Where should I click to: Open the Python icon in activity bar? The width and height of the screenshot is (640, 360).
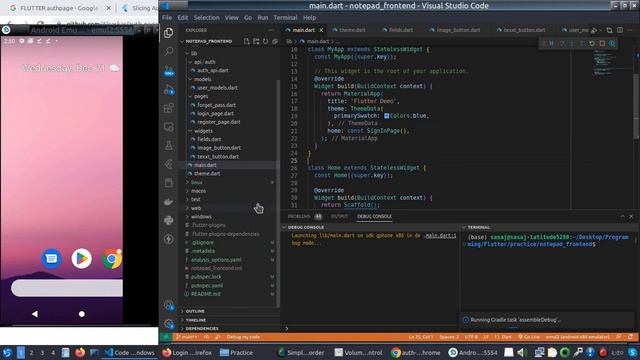[169, 220]
